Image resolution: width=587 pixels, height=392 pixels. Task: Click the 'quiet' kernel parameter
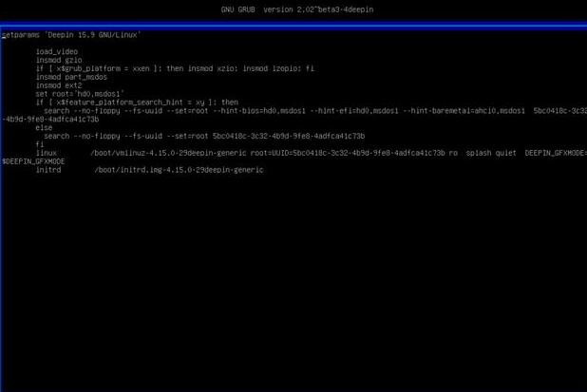tap(504, 153)
